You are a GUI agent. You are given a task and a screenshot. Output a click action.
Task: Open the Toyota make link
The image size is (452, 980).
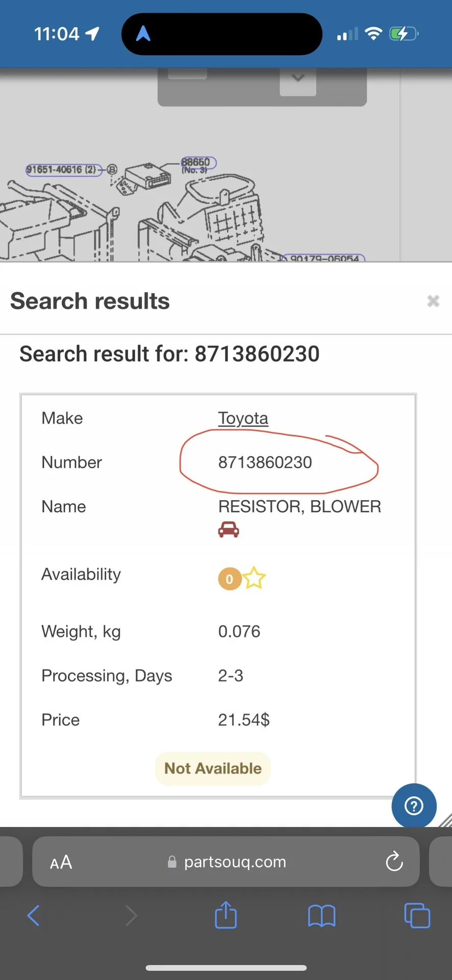point(243,418)
